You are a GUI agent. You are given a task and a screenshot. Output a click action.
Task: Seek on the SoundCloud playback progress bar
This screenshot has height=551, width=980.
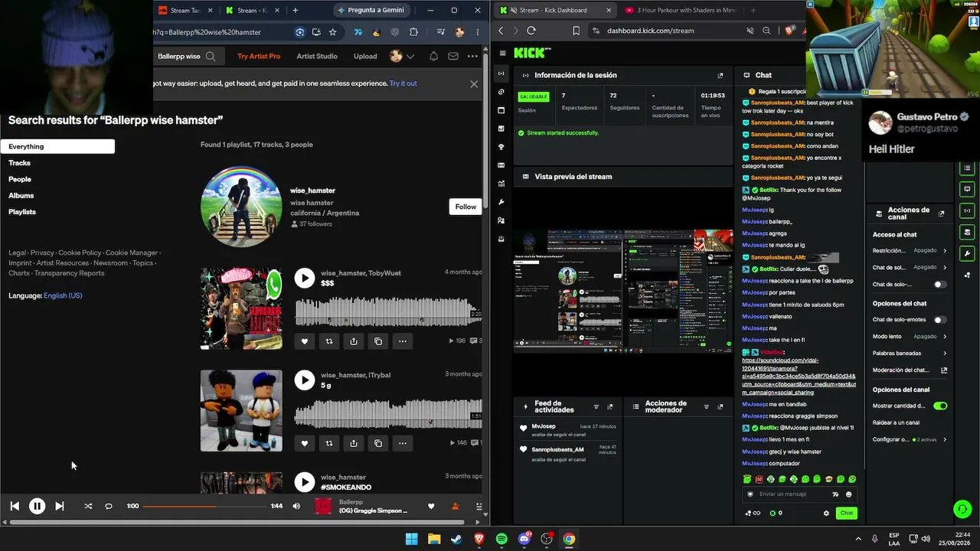pyautogui.click(x=204, y=506)
